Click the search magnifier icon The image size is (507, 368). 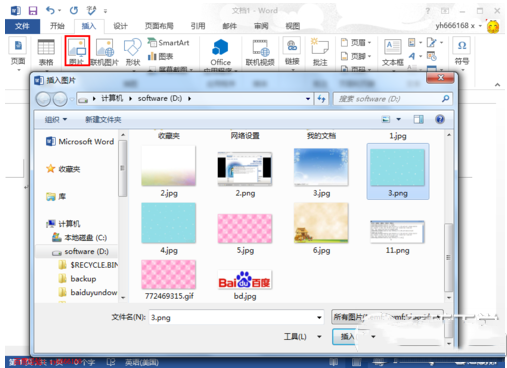pos(445,99)
